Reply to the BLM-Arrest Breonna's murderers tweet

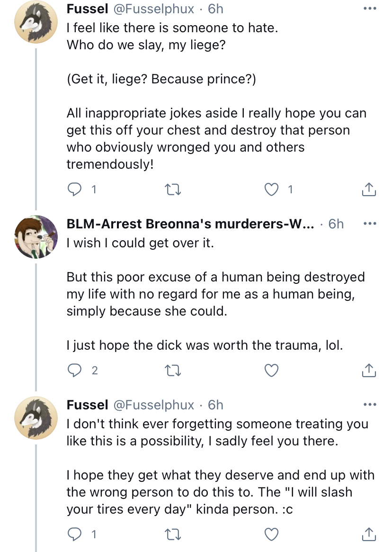pyautogui.click(x=74, y=371)
